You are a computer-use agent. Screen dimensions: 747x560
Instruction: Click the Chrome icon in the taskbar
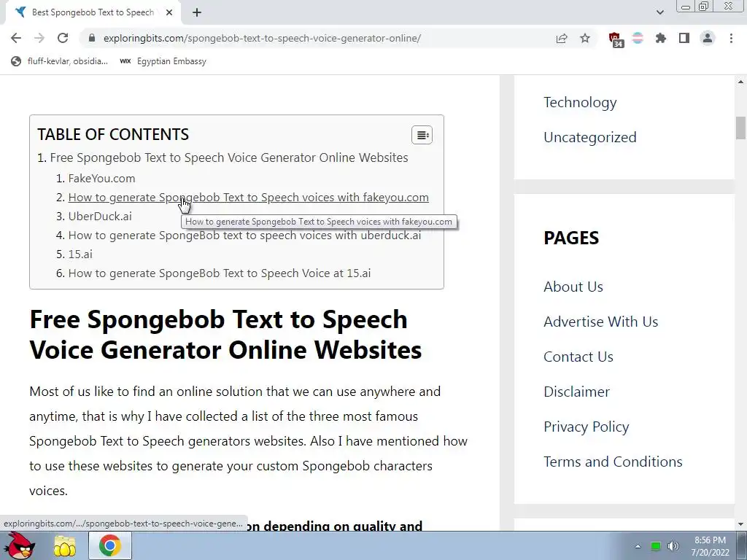[109, 545]
